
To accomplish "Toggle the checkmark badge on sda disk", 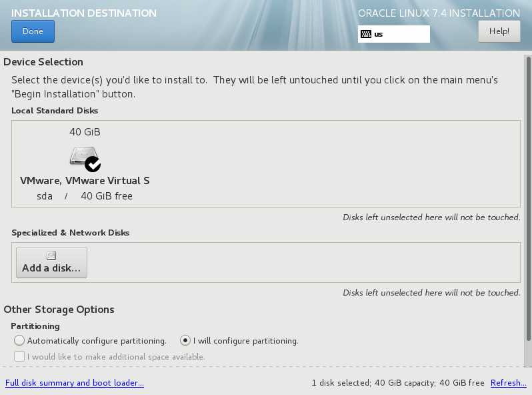I will click(x=93, y=164).
